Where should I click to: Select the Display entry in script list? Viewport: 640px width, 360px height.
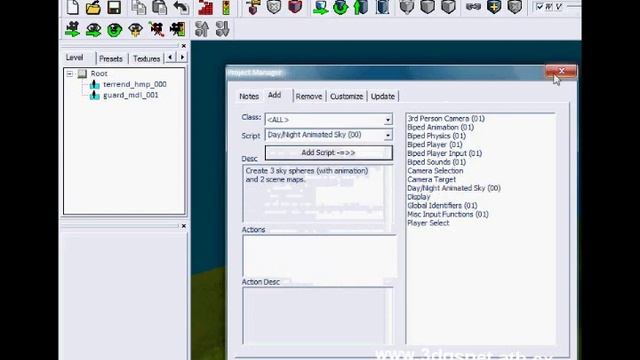(x=419, y=197)
